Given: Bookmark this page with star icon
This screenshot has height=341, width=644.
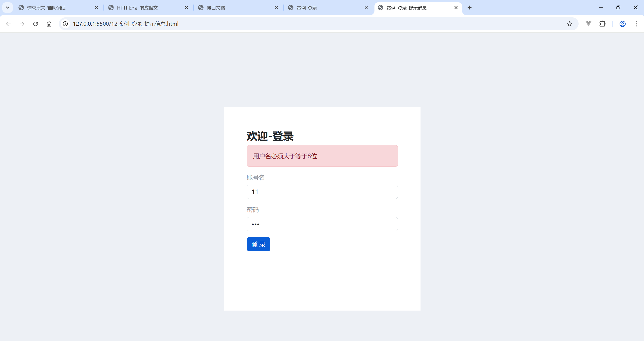Looking at the screenshot, I should pos(570,24).
